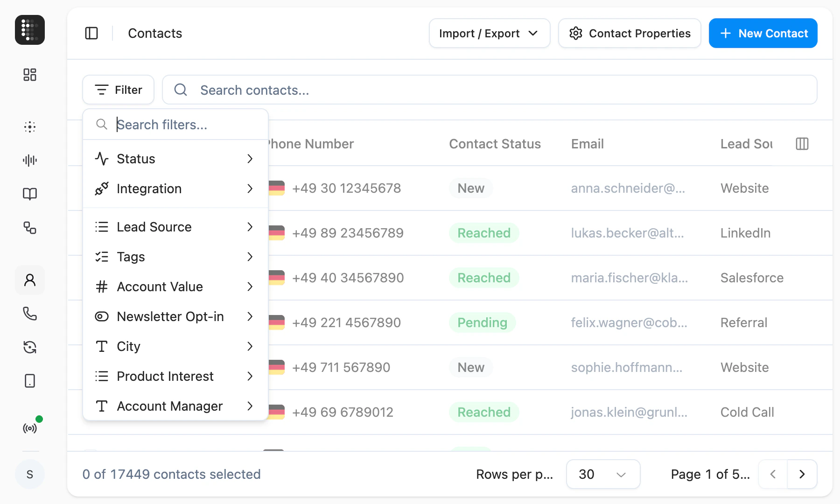The height and width of the screenshot is (504, 840).
Task: Click the Email column header
Action: point(587,144)
